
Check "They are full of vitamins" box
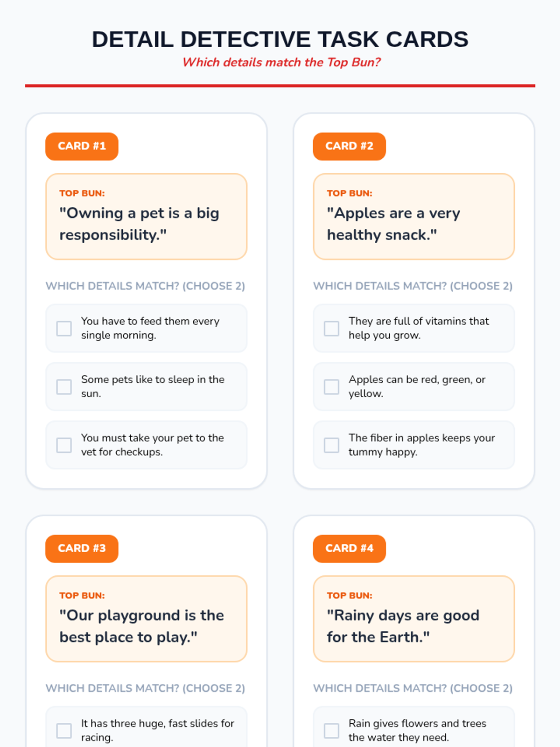coord(331,329)
